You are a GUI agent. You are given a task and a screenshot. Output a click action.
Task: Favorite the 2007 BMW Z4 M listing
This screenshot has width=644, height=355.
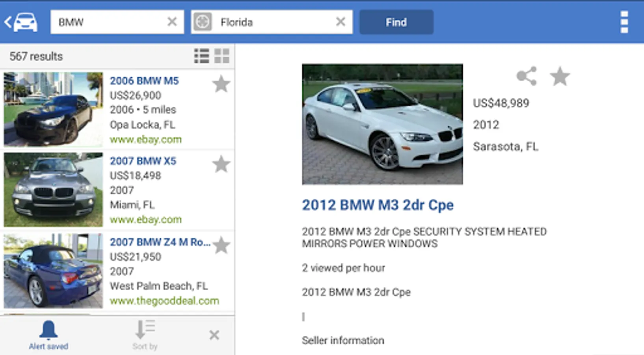pos(221,245)
